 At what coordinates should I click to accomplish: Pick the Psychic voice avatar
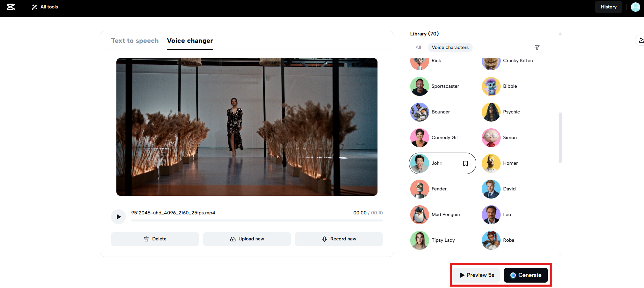pos(491,112)
